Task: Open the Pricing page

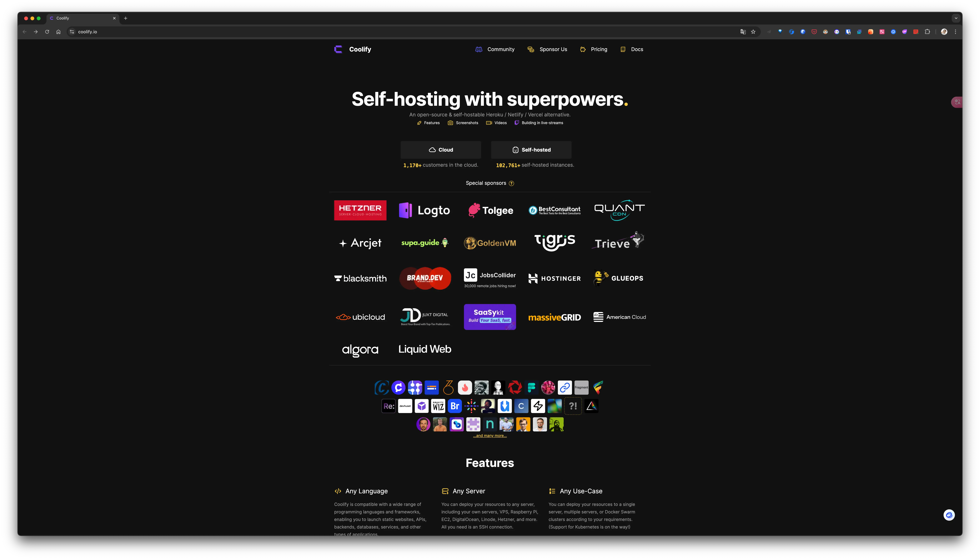Action: coord(594,49)
